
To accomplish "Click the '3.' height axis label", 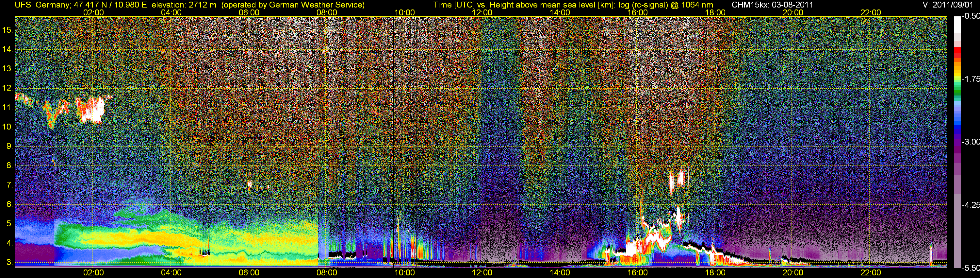I will [10, 263].
